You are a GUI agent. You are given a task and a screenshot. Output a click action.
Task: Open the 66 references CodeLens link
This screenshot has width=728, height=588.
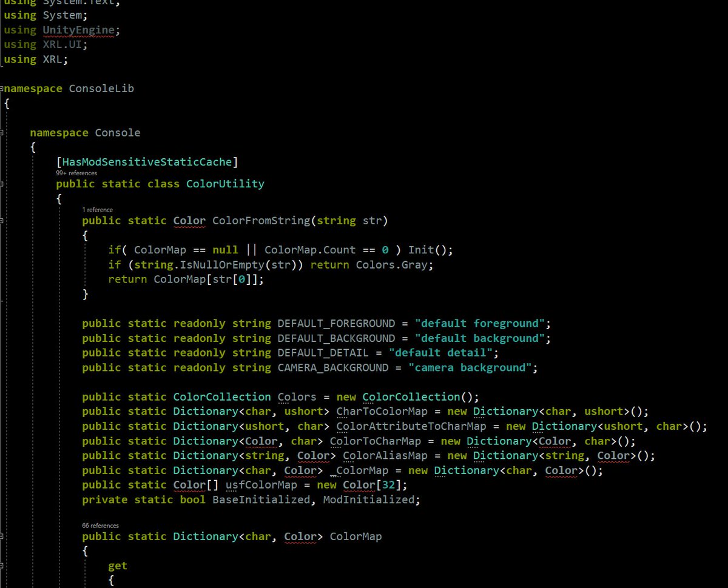(100, 526)
